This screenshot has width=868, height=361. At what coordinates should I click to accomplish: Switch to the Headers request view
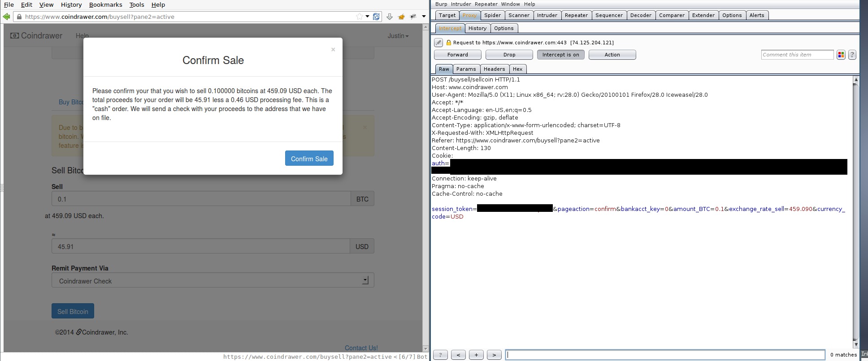[495, 69]
